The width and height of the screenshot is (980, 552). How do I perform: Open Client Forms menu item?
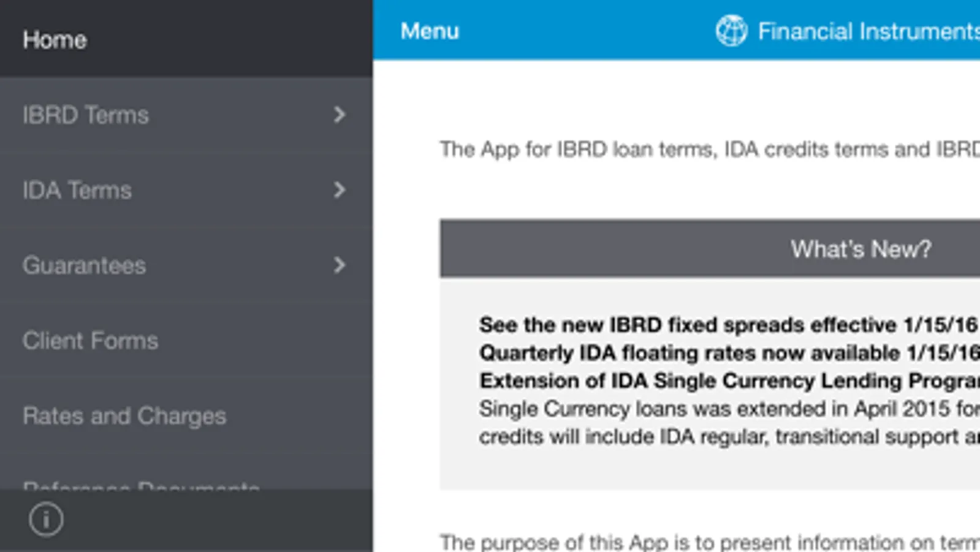coord(186,340)
